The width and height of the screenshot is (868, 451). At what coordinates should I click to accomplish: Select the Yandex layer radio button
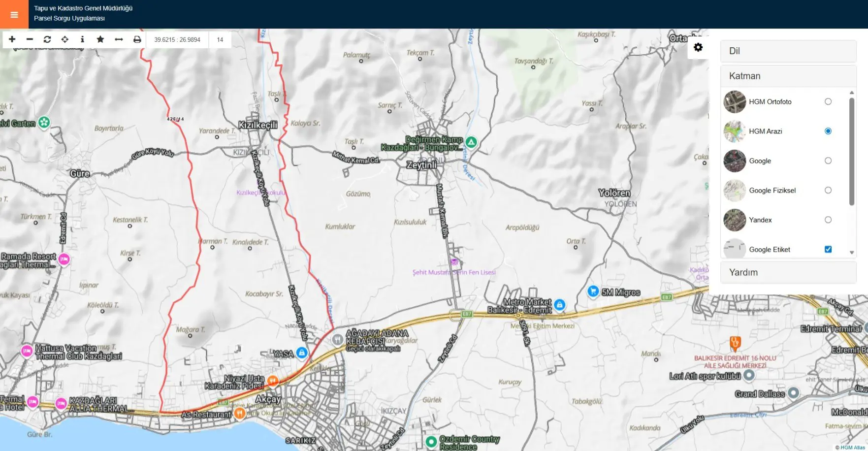point(828,220)
